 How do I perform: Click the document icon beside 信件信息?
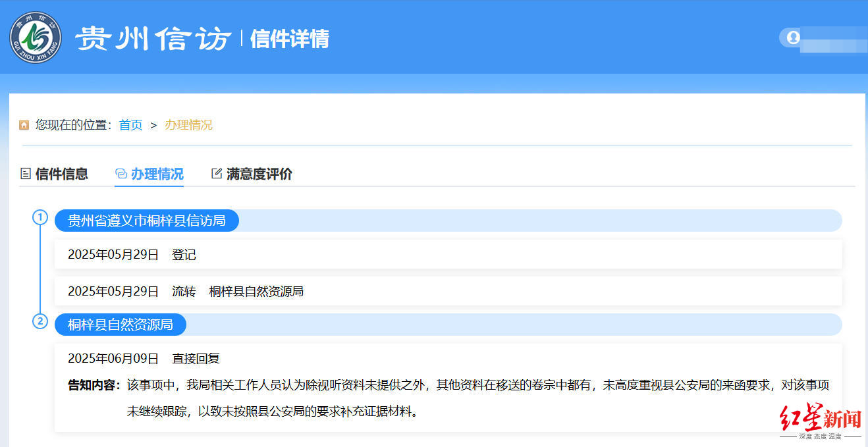(26, 173)
